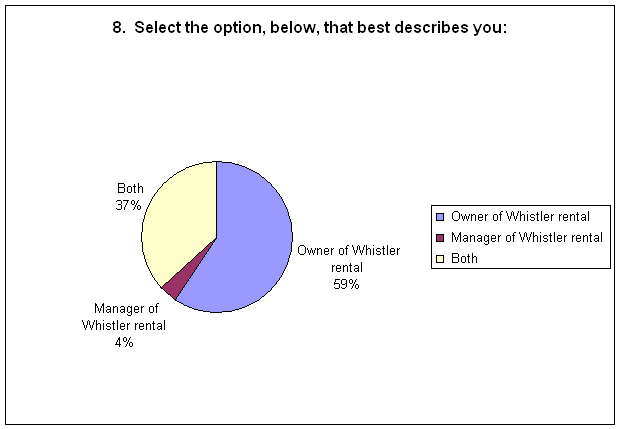
Task: Click the maroon Manager legend color swatch
Action: click(440, 238)
